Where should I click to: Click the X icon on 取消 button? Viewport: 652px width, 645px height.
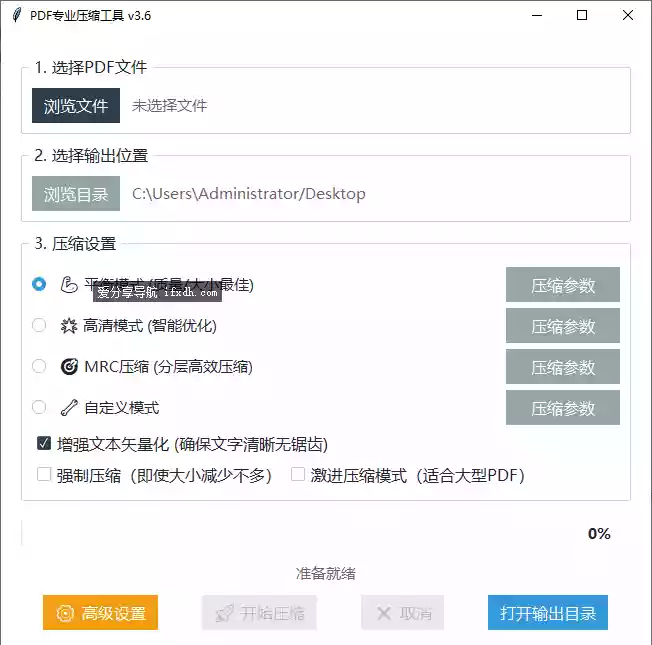pos(382,613)
